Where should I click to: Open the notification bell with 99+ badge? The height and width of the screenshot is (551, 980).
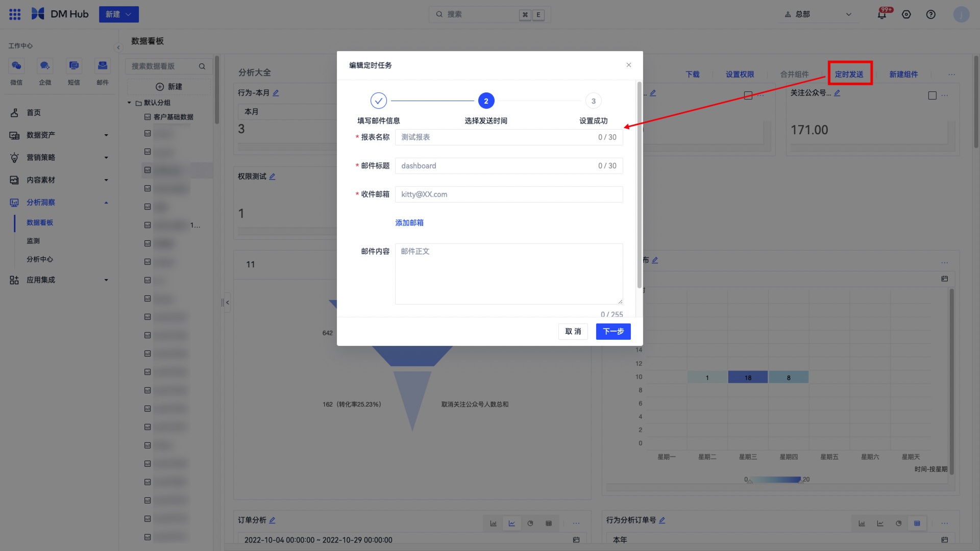(882, 14)
